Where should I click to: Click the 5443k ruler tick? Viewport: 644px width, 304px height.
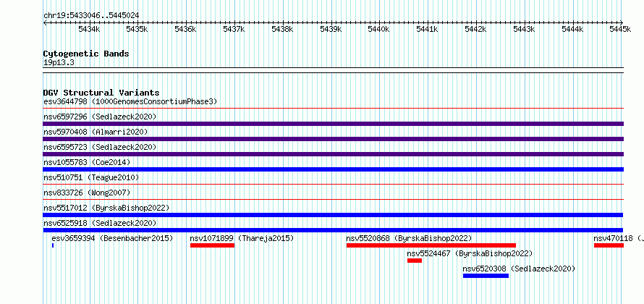pyautogui.click(x=525, y=29)
